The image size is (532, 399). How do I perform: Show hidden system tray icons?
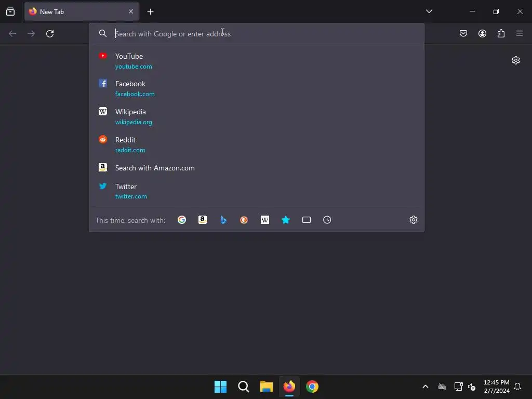tap(425, 387)
